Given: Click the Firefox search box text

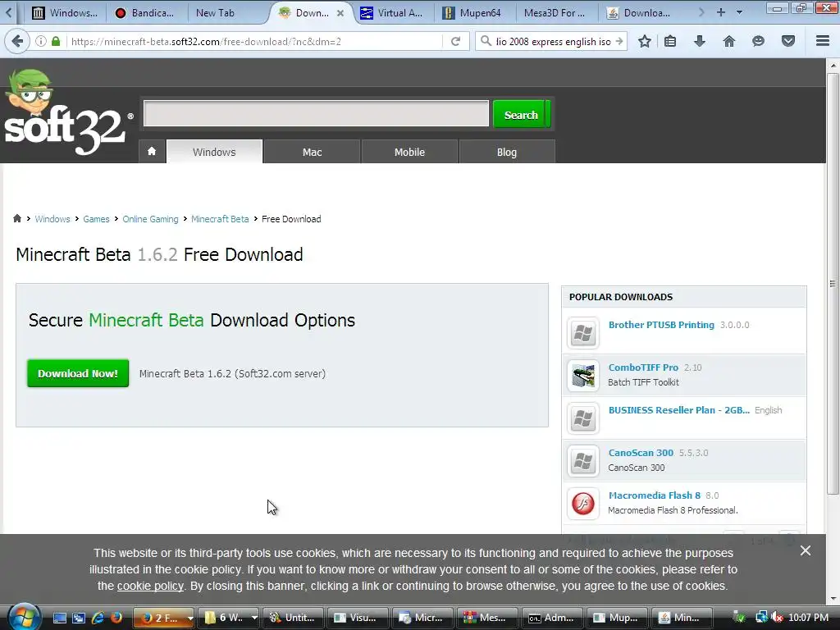Looking at the screenshot, I should (553, 41).
